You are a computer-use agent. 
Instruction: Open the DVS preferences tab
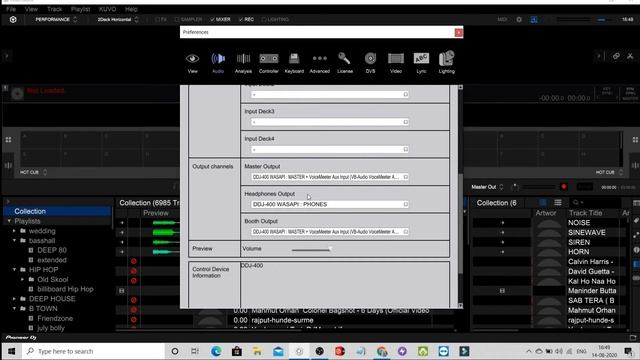370,62
